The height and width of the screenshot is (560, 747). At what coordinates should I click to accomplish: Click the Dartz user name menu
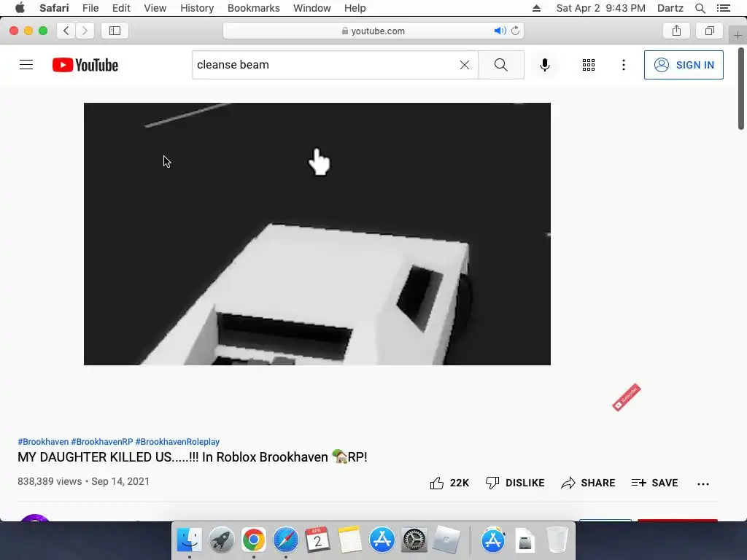pyautogui.click(x=670, y=8)
